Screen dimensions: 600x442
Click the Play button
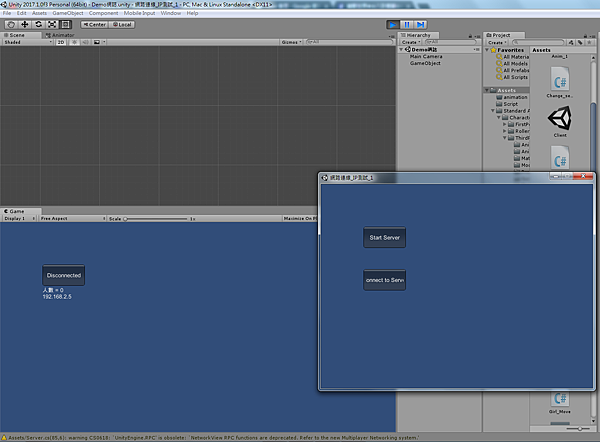pyautogui.click(x=393, y=24)
